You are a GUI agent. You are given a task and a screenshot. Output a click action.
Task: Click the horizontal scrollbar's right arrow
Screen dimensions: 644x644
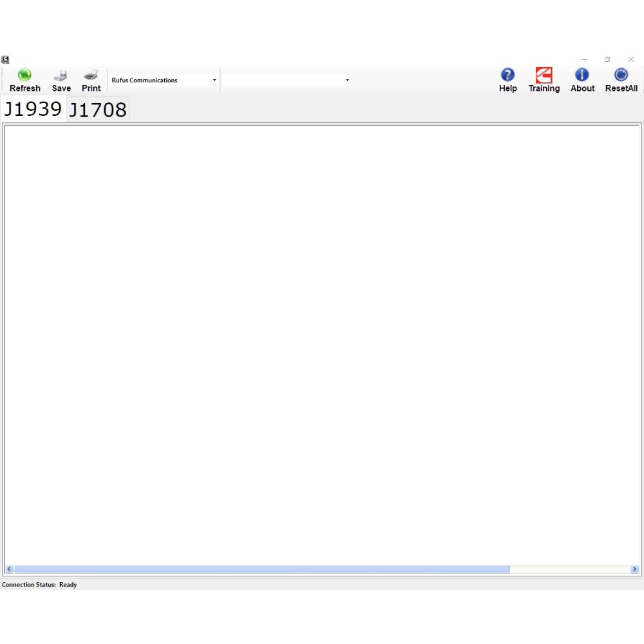coord(634,569)
